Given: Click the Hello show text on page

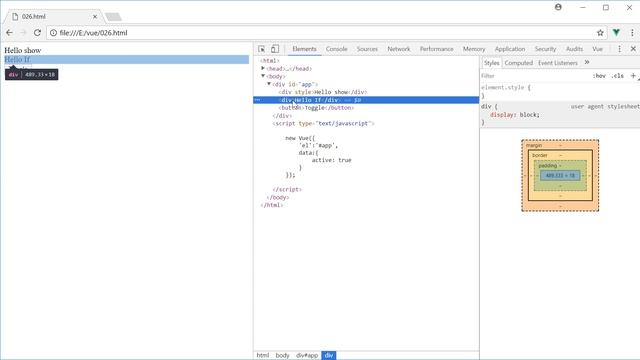Looking at the screenshot, I should tap(23, 51).
